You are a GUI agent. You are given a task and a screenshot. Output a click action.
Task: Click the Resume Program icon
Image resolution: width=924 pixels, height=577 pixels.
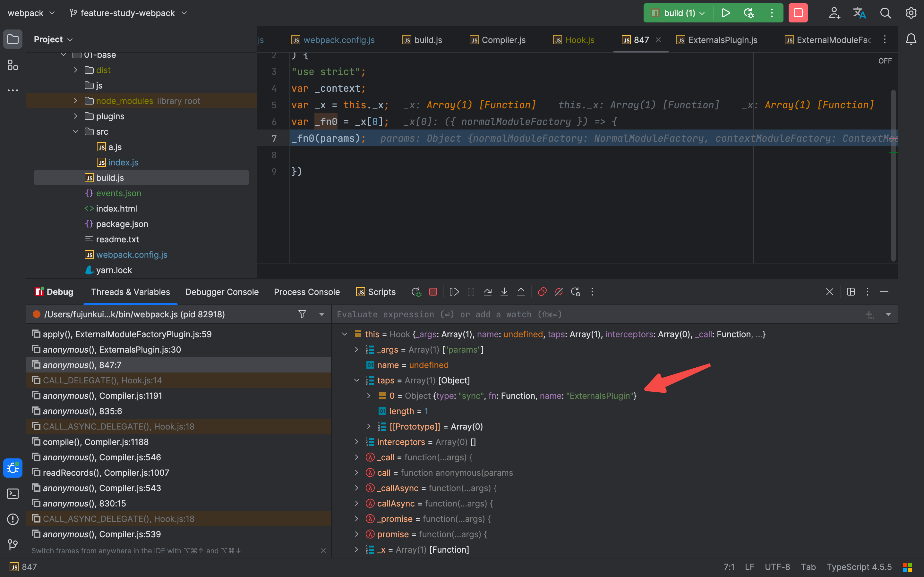point(454,292)
